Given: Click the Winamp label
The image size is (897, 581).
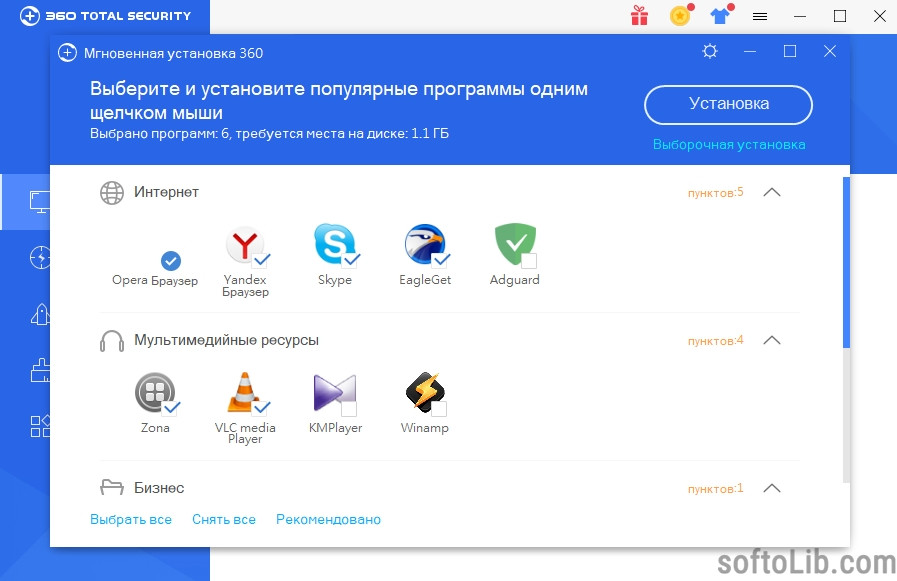Looking at the screenshot, I should click(x=424, y=428).
